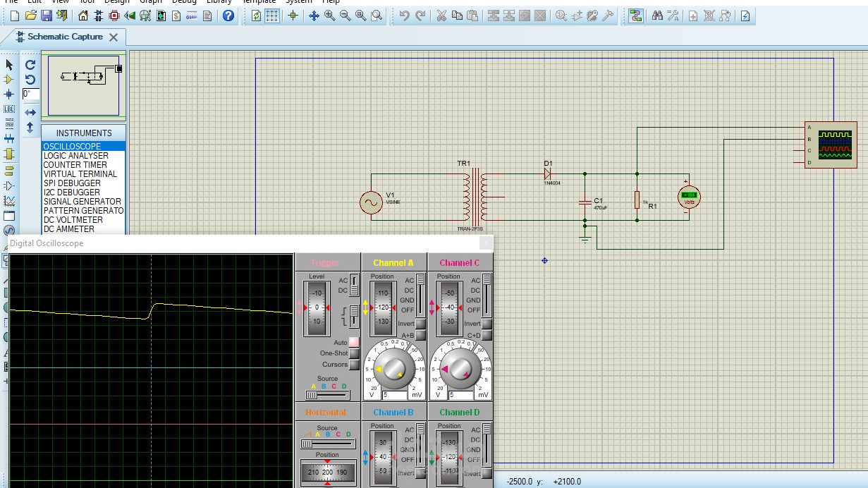Image resolution: width=868 pixels, height=488 pixels.
Task: Click the binoculars search icon
Action: [657, 16]
